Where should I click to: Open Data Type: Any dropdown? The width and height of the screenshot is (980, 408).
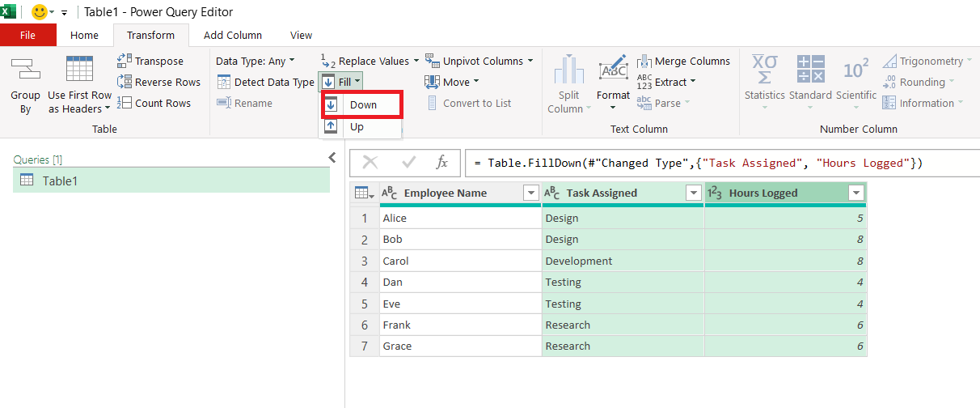(256, 61)
